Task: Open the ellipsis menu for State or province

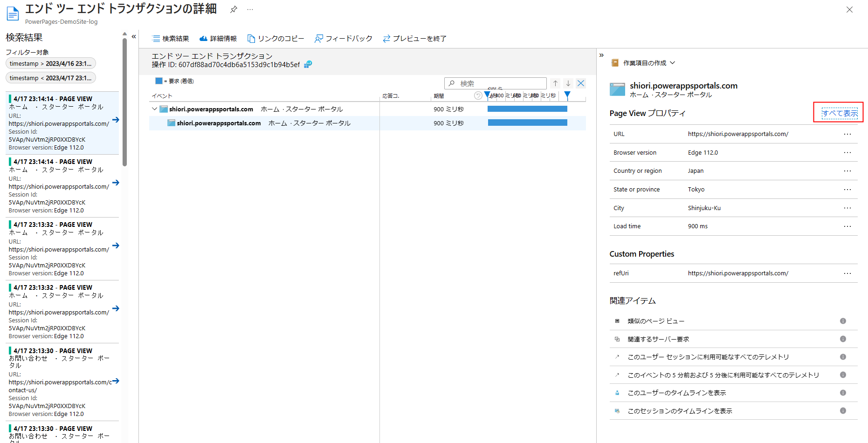Action: (847, 190)
